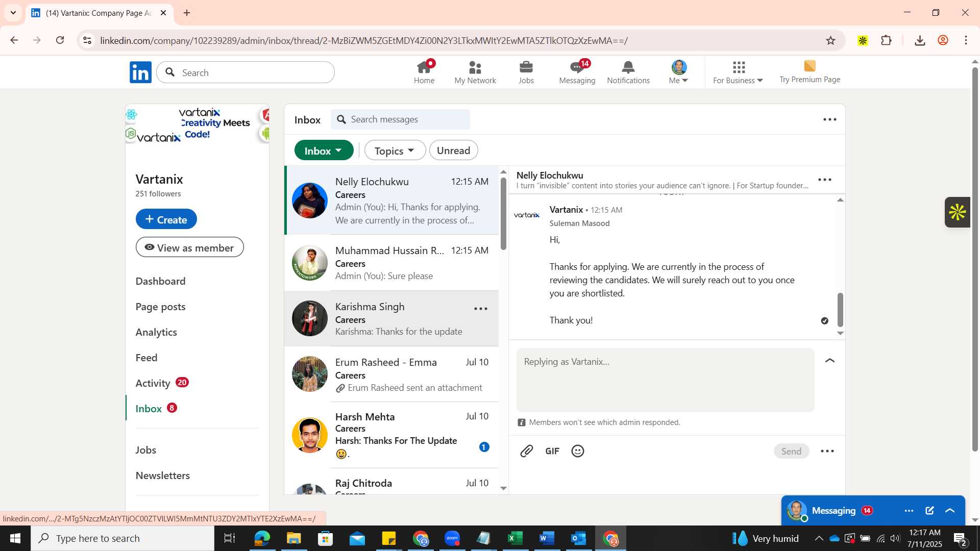980x551 pixels.
Task: Open Nelly Elochukwu conversation options menu
Action: [825, 180]
